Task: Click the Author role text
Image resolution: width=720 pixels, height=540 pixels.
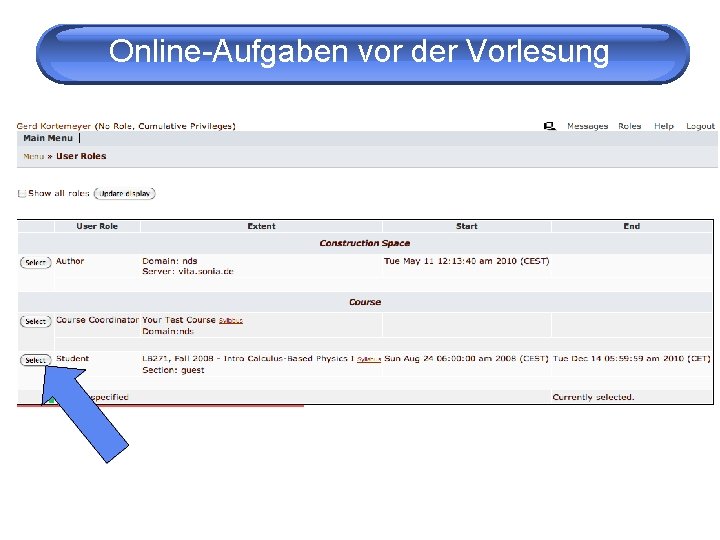Action: click(70, 261)
